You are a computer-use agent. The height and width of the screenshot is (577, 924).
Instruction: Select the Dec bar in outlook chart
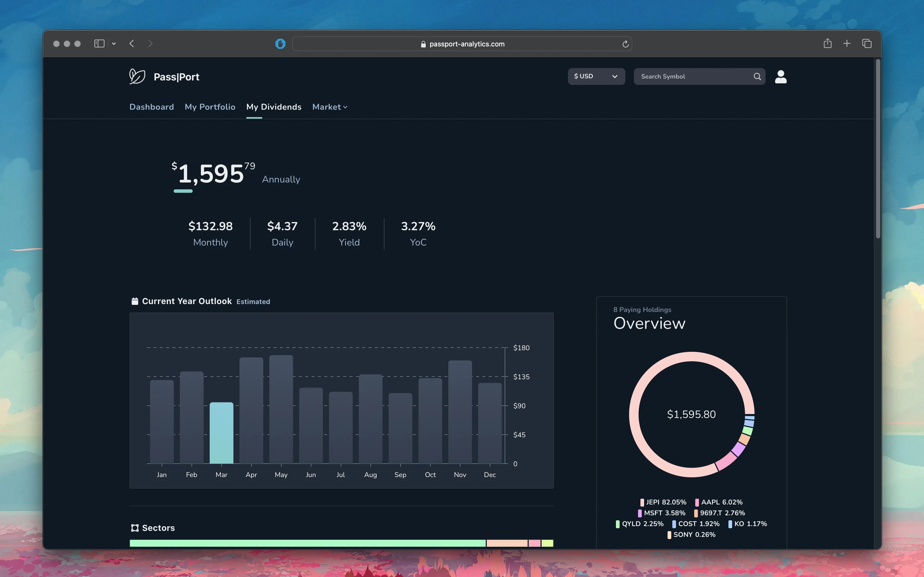[490, 423]
